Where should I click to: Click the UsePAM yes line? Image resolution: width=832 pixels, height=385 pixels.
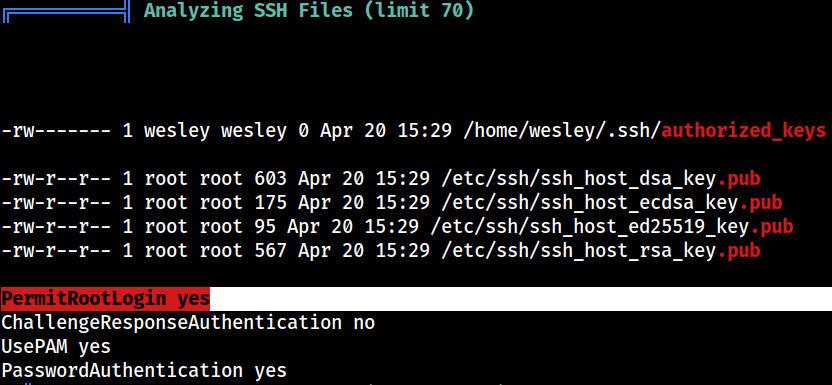[56, 346]
